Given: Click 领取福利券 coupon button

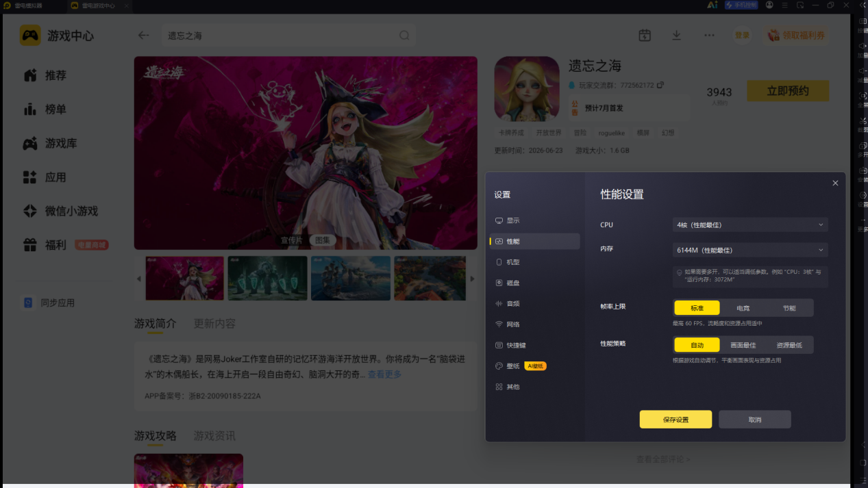Looking at the screenshot, I should pos(796,35).
